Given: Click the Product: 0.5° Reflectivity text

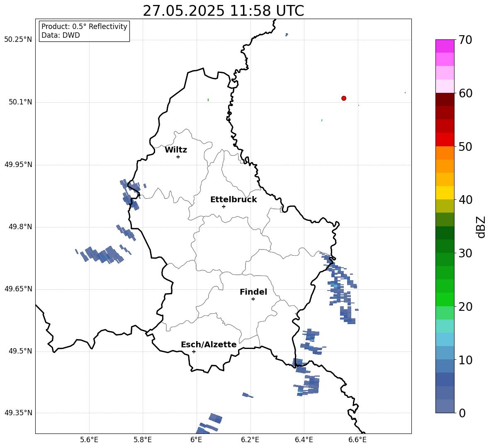Looking at the screenshot, I should tap(84, 27).
